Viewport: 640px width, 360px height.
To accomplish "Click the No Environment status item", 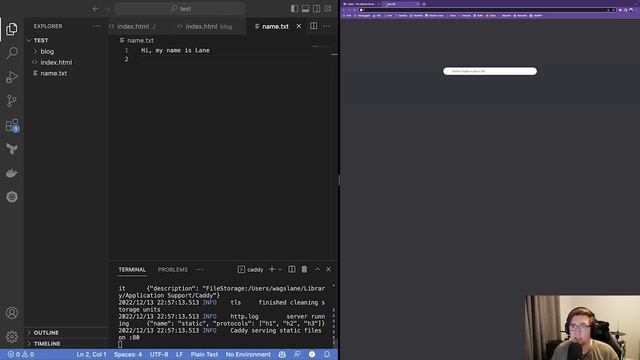I will tap(248, 354).
